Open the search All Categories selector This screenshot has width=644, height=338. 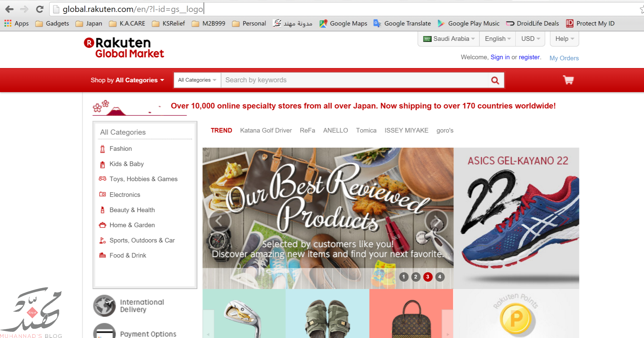coord(197,80)
